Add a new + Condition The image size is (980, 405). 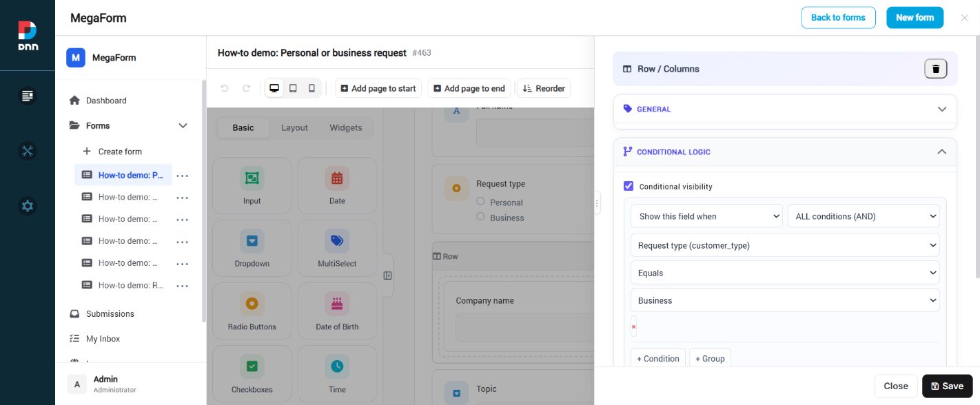click(658, 358)
